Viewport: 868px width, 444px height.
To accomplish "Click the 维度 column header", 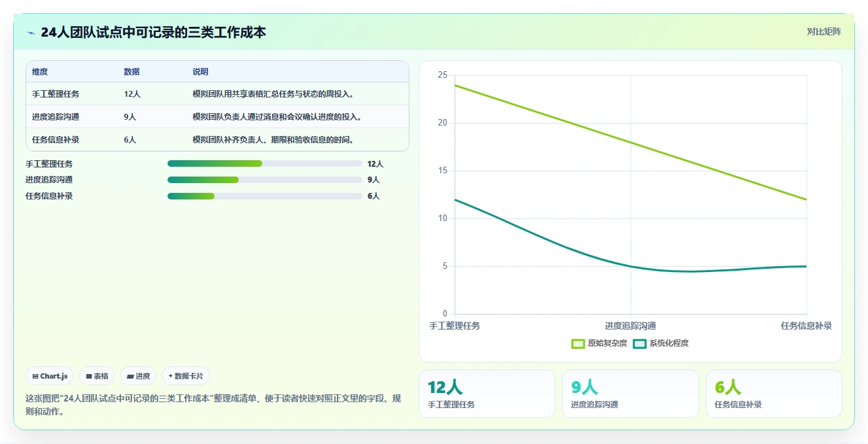I will pyautogui.click(x=40, y=72).
